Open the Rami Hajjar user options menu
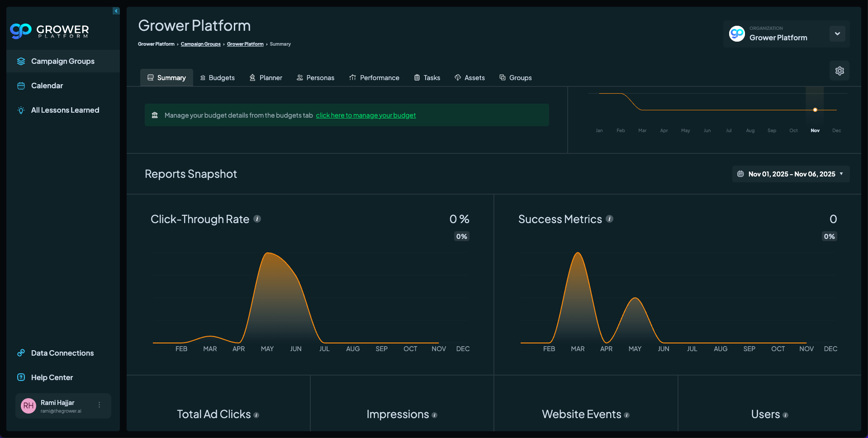 click(x=100, y=405)
